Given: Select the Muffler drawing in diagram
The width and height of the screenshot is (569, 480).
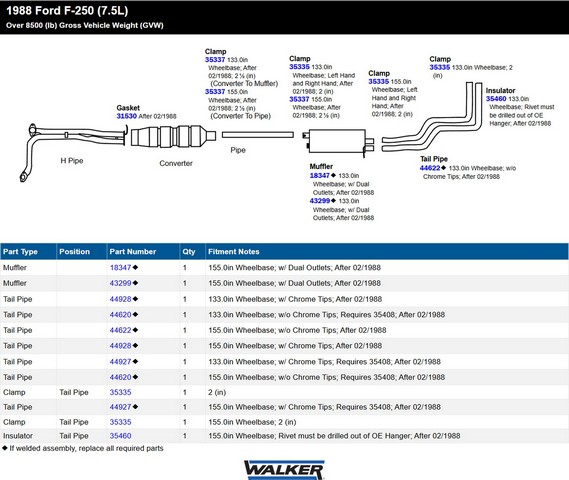Looking at the screenshot, I should coord(337,142).
